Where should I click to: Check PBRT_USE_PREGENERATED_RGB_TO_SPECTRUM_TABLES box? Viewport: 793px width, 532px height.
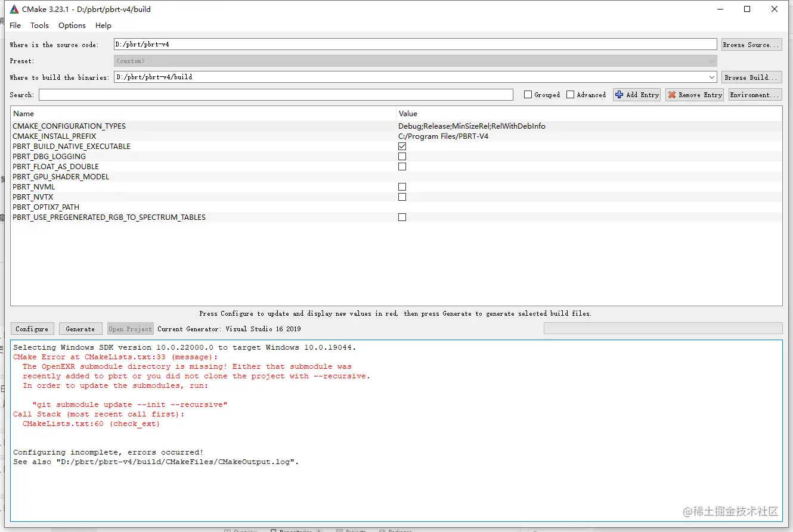402,217
